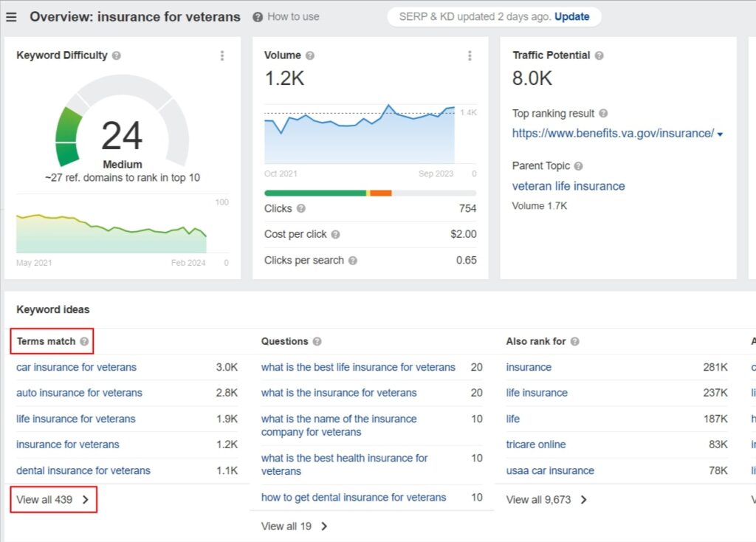The height and width of the screenshot is (542, 756).
Task: Click the search volume trend chart
Action: [x=360, y=134]
